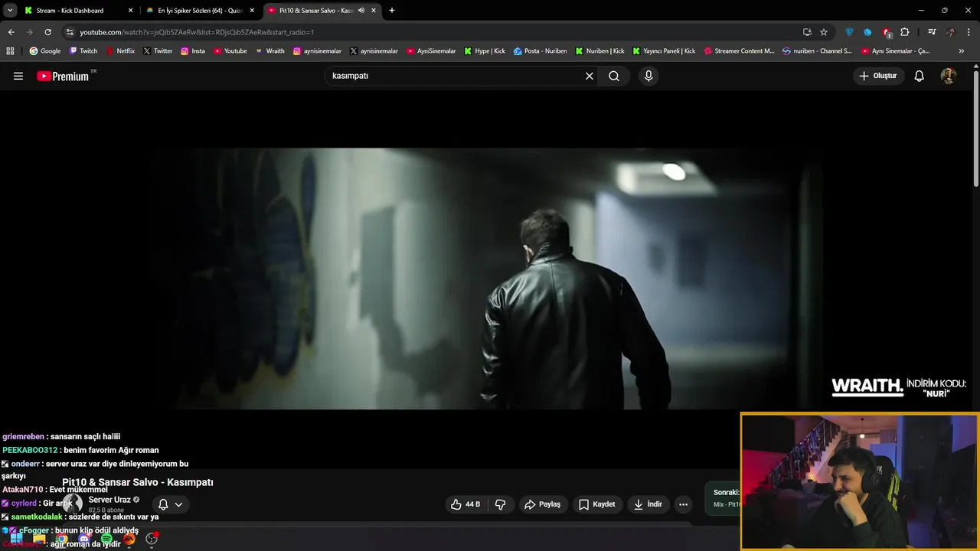Open the Chrome profile avatar

pyautogui.click(x=951, y=32)
